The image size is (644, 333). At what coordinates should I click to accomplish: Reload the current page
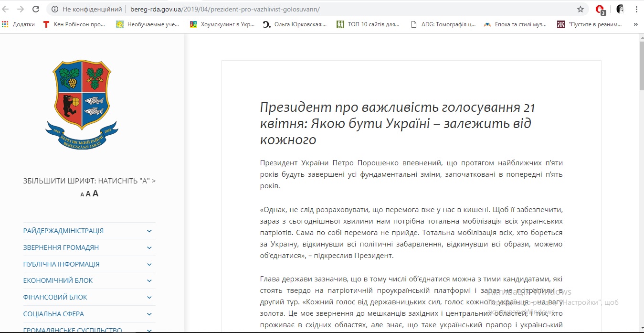pyautogui.click(x=36, y=9)
